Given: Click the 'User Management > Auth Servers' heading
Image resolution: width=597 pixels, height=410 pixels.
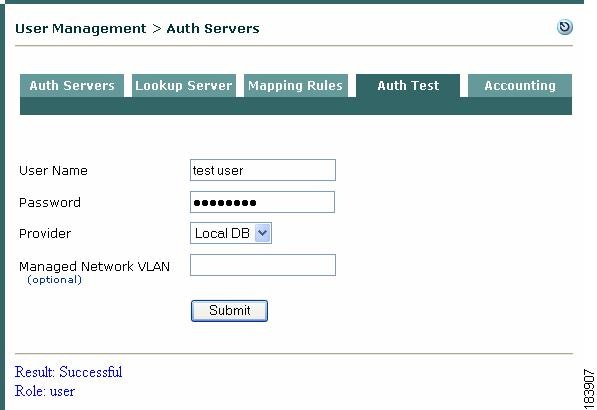Looking at the screenshot, I should (137, 29).
